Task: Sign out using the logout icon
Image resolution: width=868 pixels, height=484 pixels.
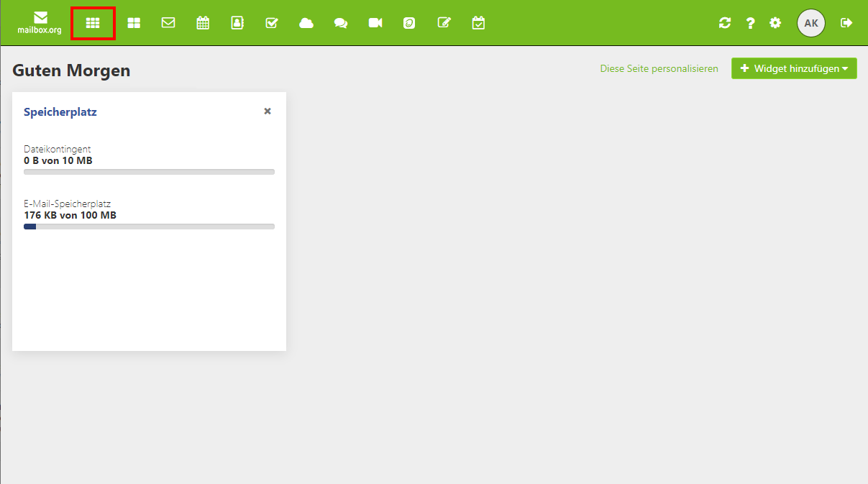Action: coord(846,23)
